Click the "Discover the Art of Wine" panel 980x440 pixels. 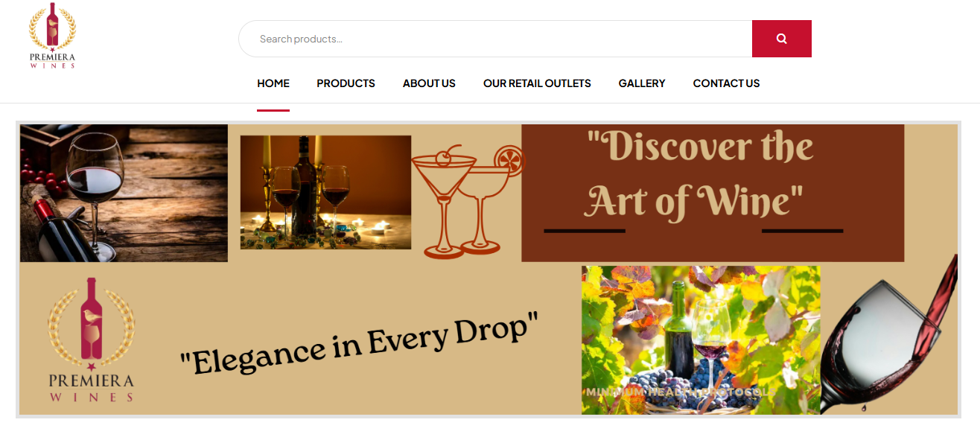(713, 193)
